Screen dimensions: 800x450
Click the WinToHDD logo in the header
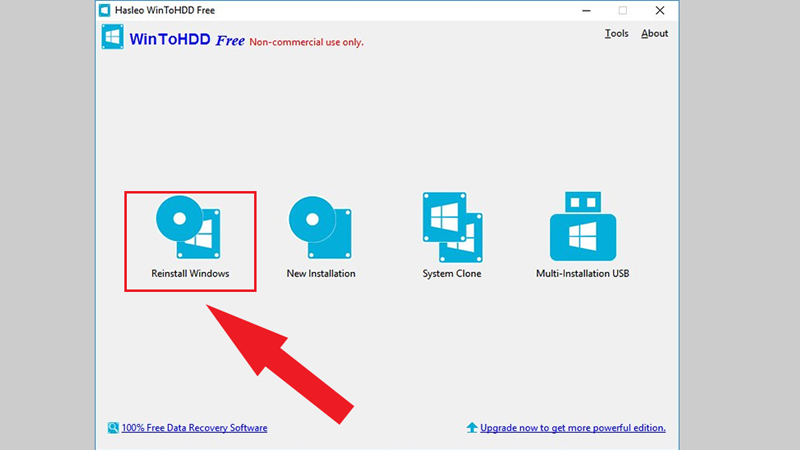pyautogui.click(x=112, y=37)
